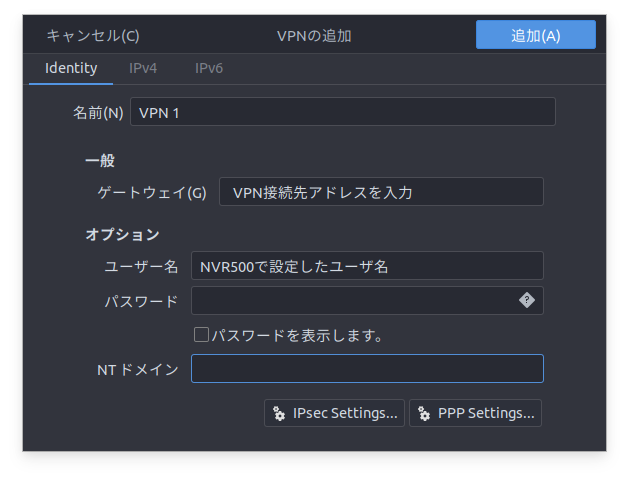Switch to the Identity tab
Viewport: 629px width, 482px height.
(71, 68)
